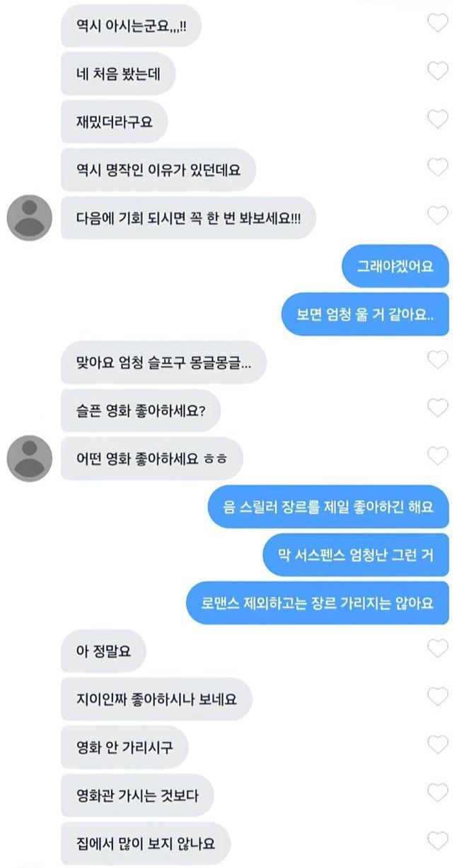Heart the '어떤 영화 좋아하세요 ㅎㅎ' message

click(x=438, y=456)
